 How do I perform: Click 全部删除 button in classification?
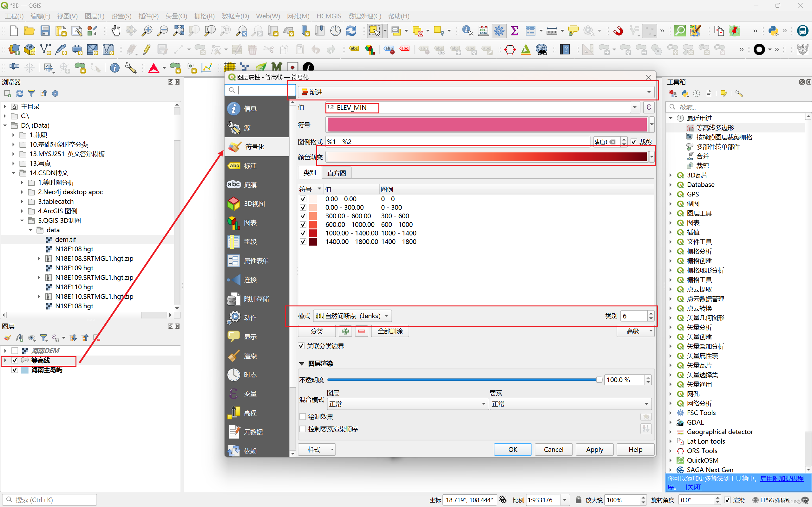389,331
